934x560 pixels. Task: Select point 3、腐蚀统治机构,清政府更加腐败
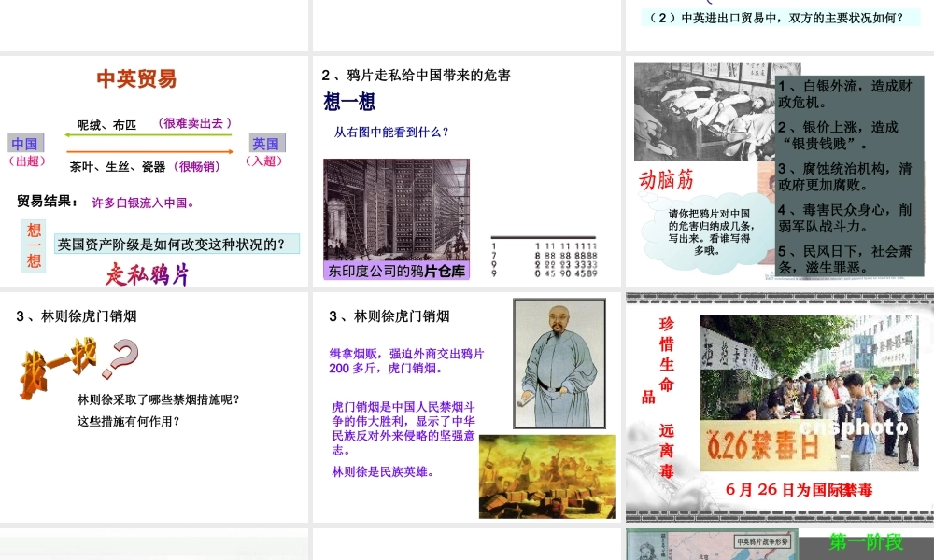click(x=845, y=176)
